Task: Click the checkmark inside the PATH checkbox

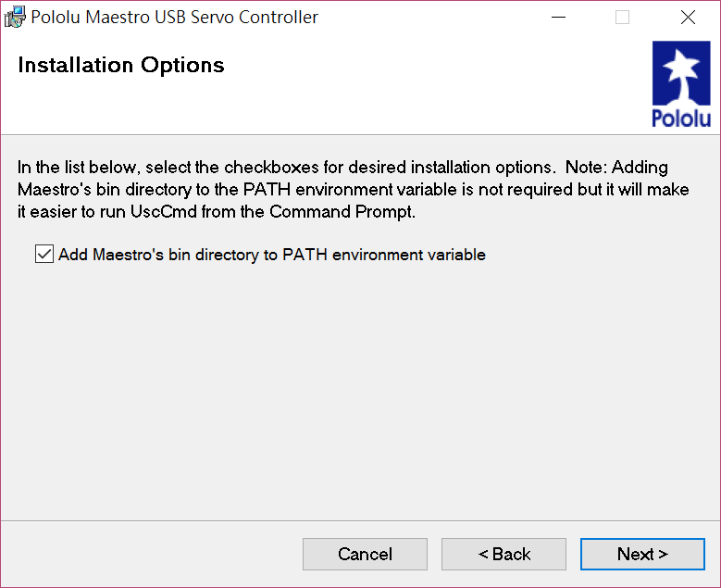Action: tap(44, 254)
